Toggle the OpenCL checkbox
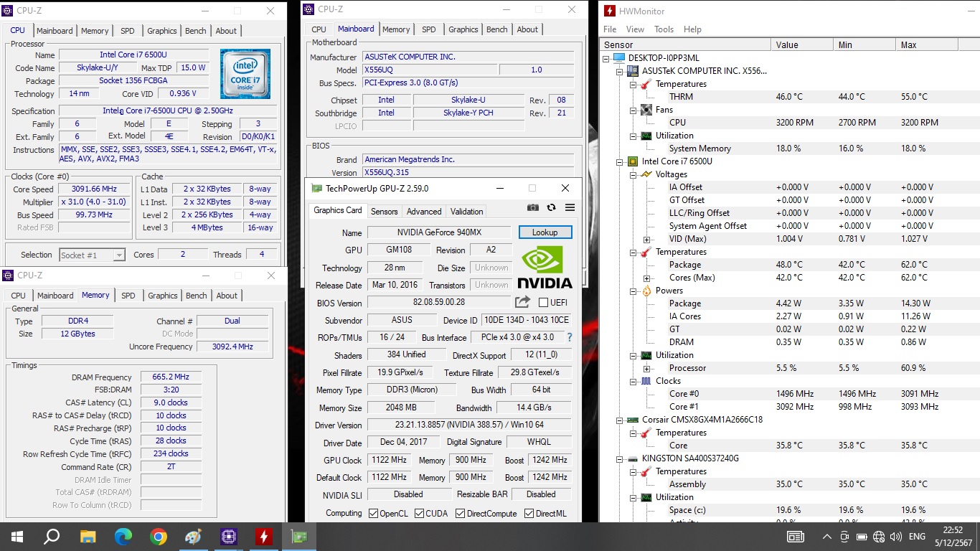The image size is (980, 551). coord(373,514)
